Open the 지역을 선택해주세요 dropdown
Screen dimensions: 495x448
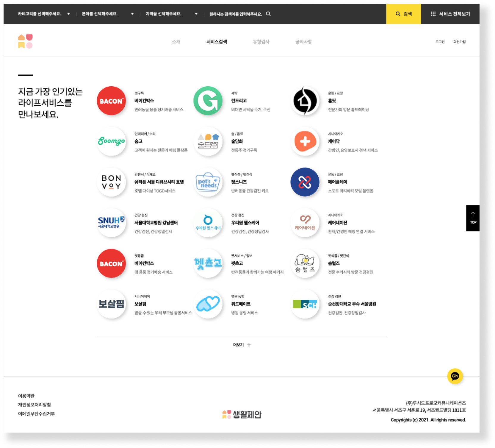tap(172, 14)
